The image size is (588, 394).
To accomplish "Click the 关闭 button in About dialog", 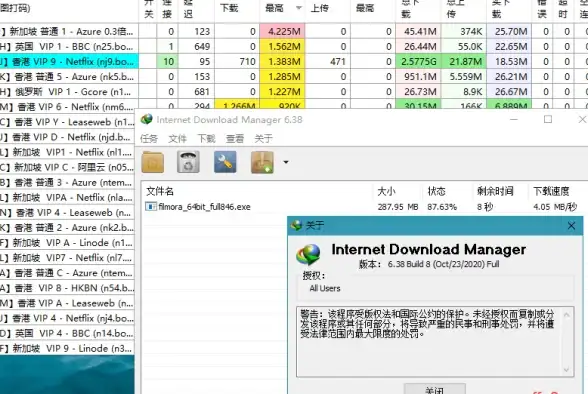I will 435,389.
